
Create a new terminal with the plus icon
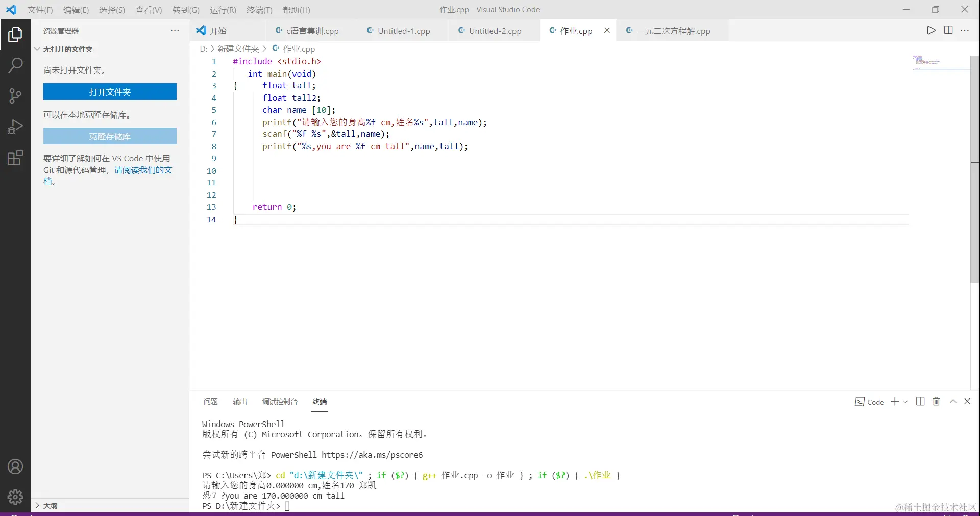[895, 402]
